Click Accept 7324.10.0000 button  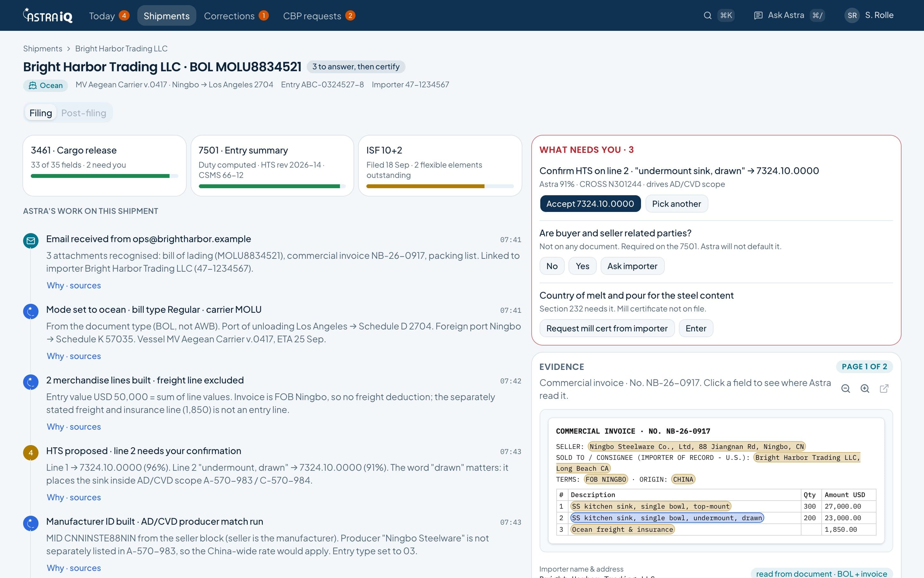coord(590,204)
